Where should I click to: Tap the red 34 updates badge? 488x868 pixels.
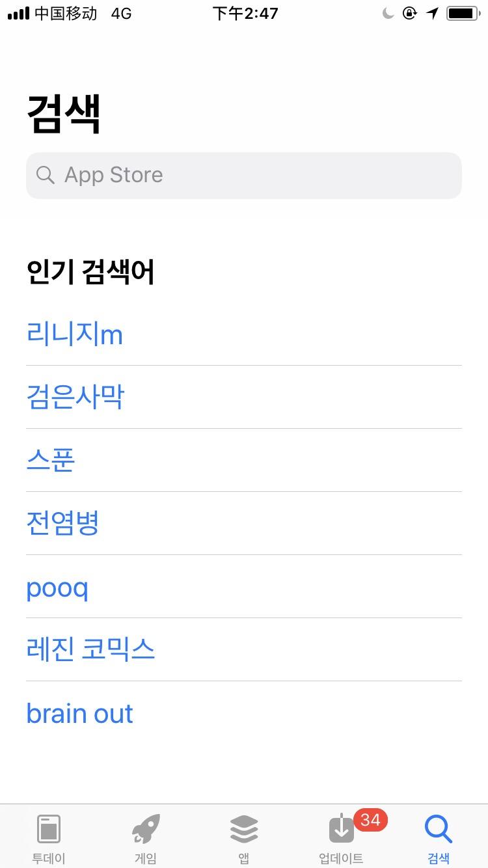(370, 820)
